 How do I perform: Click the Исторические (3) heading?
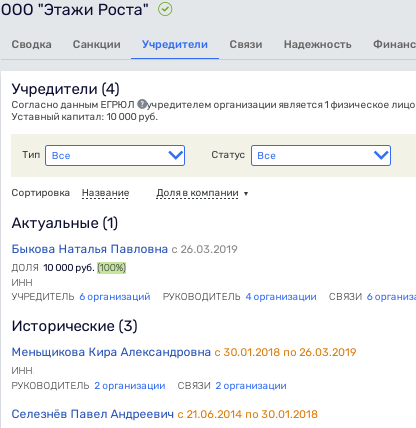point(74,326)
